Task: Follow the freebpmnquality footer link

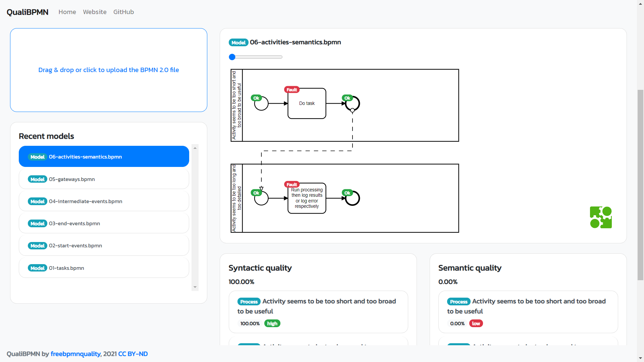Action: pyautogui.click(x=75, y=354)
